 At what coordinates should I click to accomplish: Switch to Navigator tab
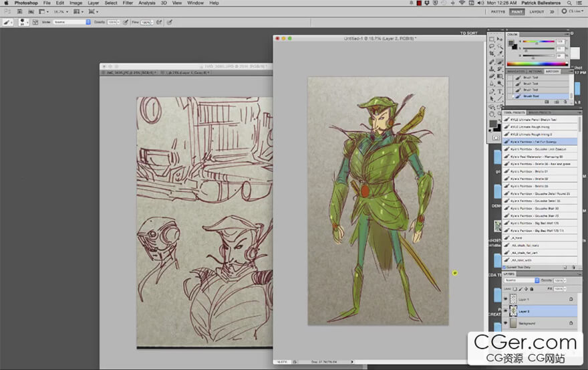click(x=517, y=72)
